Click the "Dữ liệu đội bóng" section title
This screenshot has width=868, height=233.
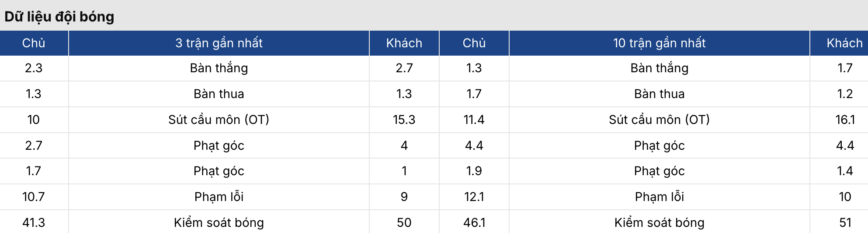pyautogui.click(x=59, y=17)
